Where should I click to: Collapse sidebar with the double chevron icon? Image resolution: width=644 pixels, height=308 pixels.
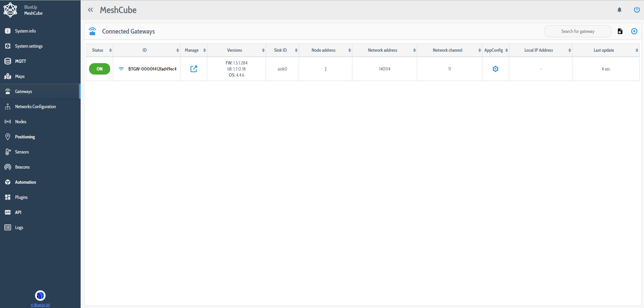click(x=90, y=10)
